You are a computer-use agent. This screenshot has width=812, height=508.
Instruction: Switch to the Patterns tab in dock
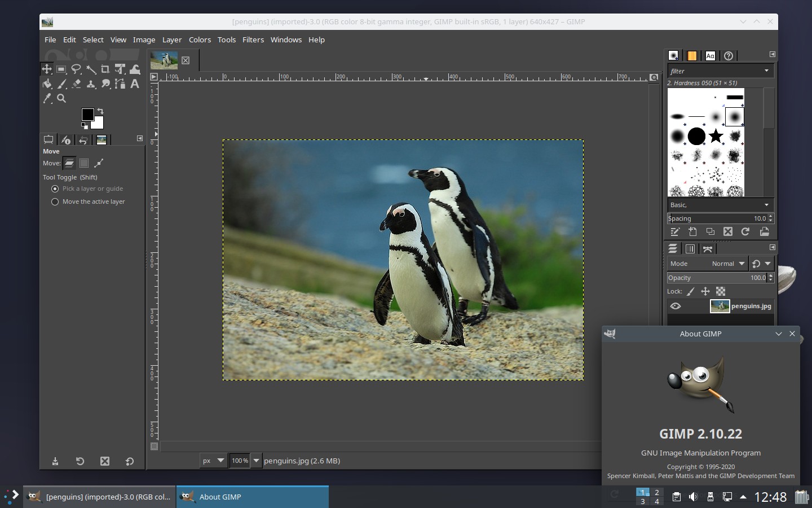pos(692,56)
